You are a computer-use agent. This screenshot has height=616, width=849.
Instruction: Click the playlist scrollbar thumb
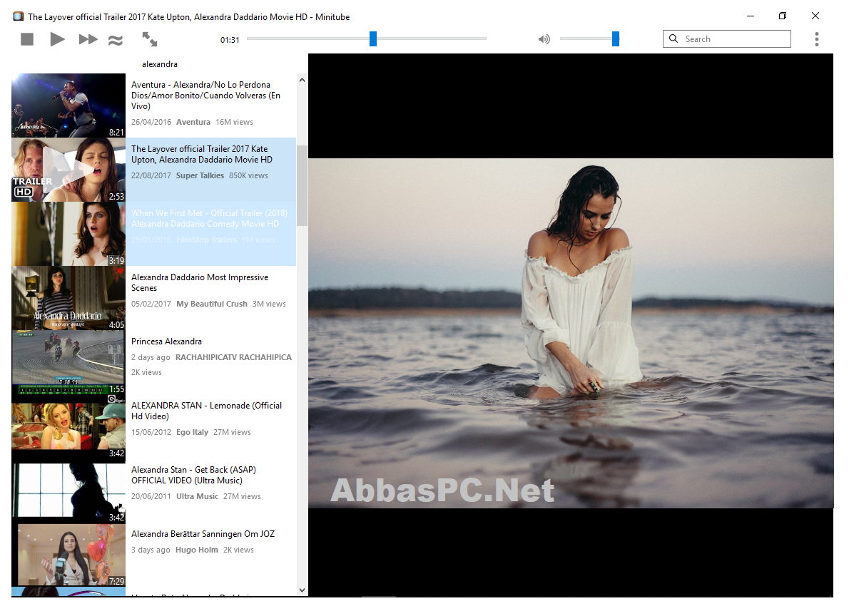pyautogui.click(x=302, y=185)
